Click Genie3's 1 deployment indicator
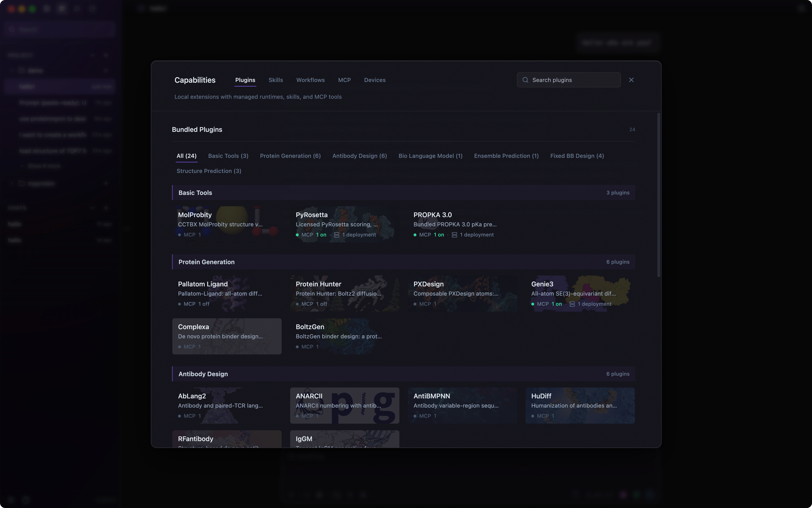This screenshot has height=508, width=812. click(x=590, y=304)
